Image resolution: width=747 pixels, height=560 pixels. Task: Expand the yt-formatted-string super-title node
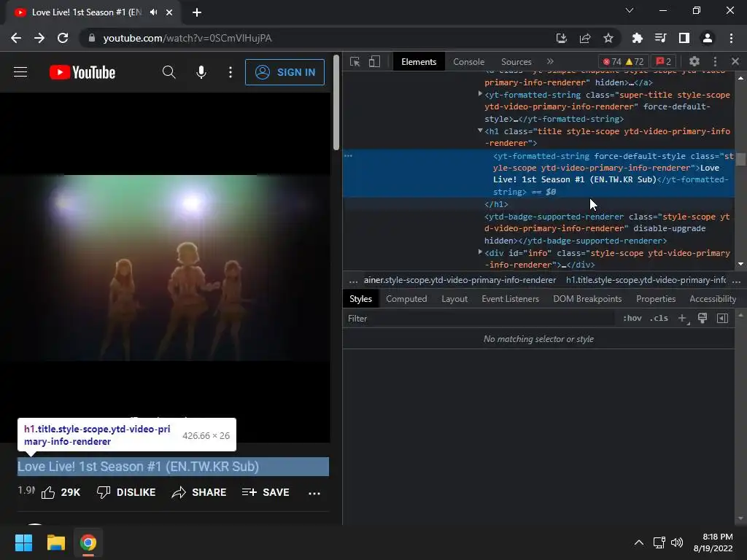coord(480,94)
